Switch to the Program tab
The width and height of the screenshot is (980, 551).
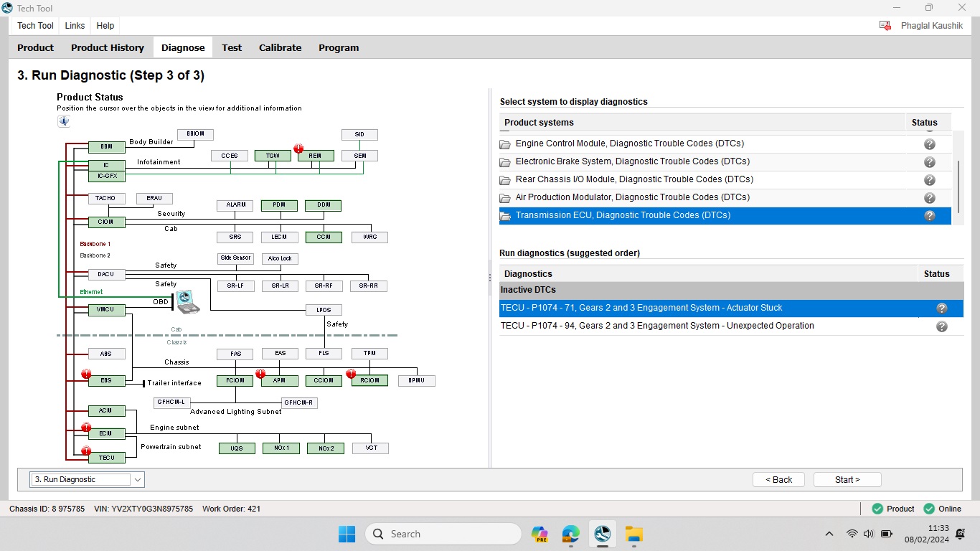pyautogui.click(x=339, y=48)
